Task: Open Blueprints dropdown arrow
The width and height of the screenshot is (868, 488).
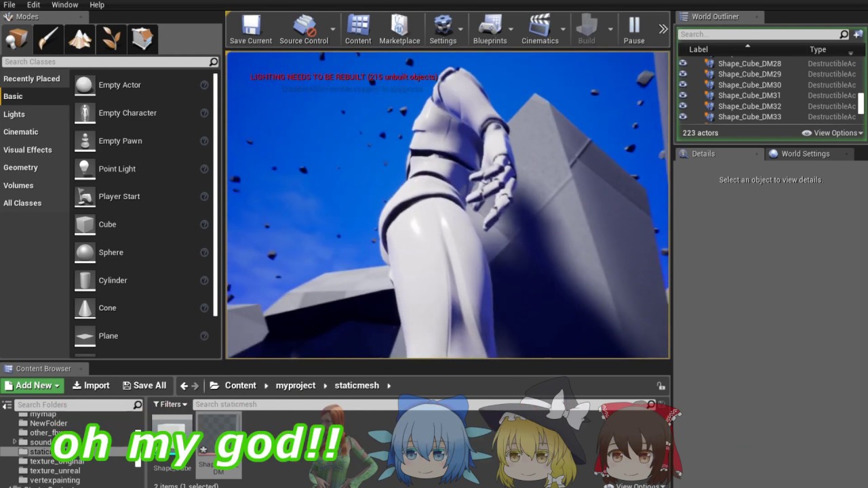Action: [x=511, y=29]
